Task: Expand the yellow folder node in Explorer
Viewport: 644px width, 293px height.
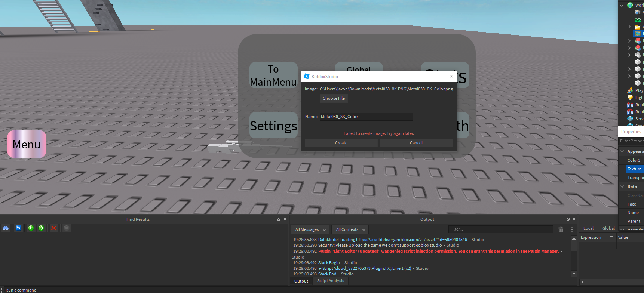Action: coord(629,27)
